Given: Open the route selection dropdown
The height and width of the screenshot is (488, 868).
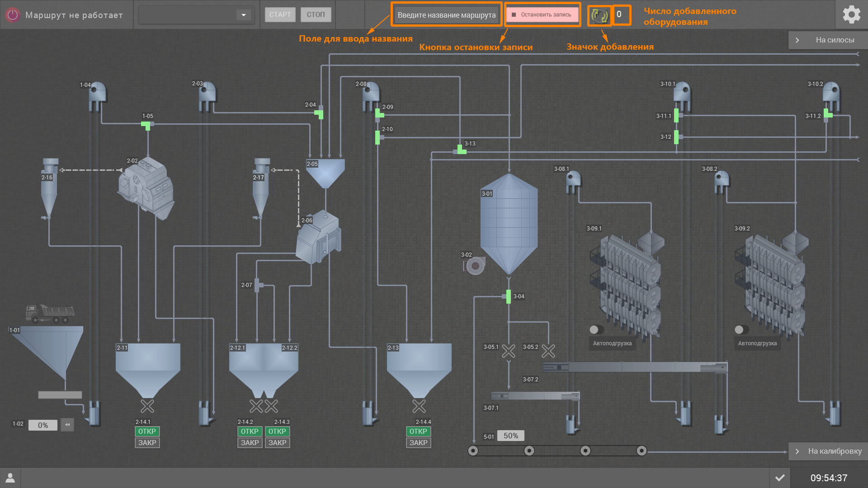Looking at the screenshot, I should coord(243,15).
